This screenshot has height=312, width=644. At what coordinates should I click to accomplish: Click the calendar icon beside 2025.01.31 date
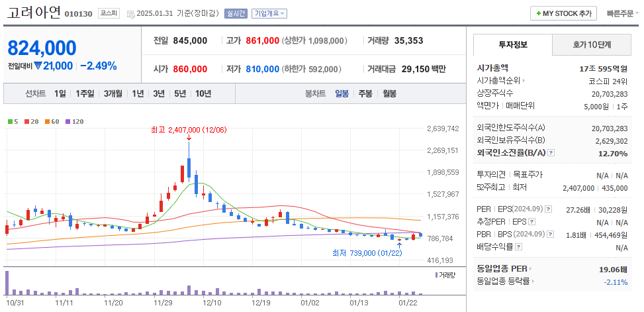130,14
